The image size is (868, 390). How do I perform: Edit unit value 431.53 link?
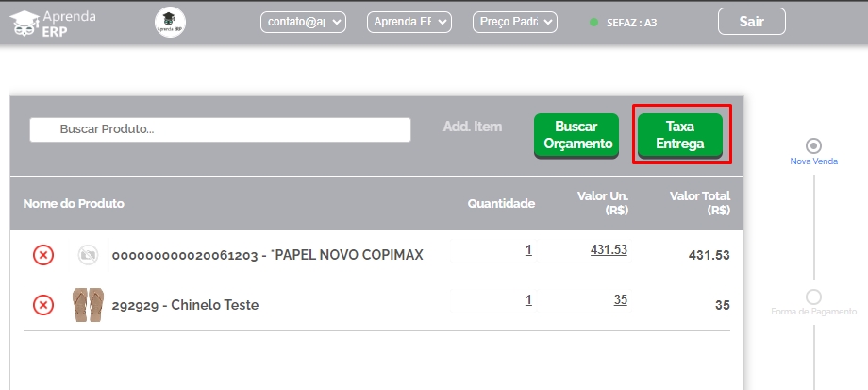609,249
